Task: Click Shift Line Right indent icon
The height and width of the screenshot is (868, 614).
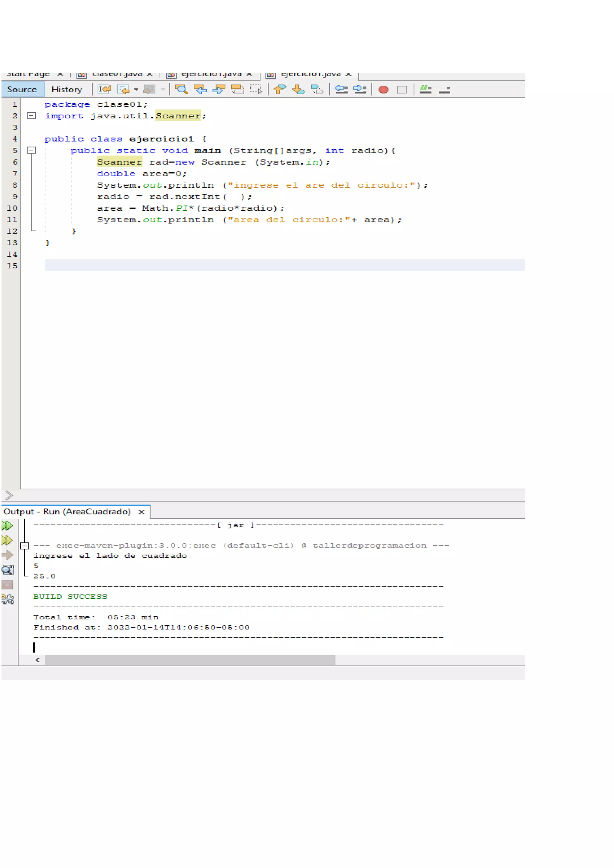Action: (x=359, y=90)
